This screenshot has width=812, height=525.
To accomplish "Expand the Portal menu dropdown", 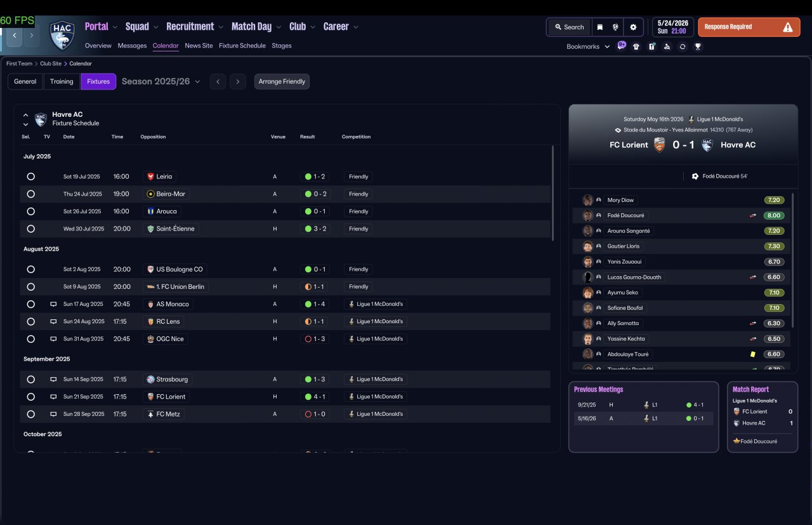I will [x=115, y=27].
